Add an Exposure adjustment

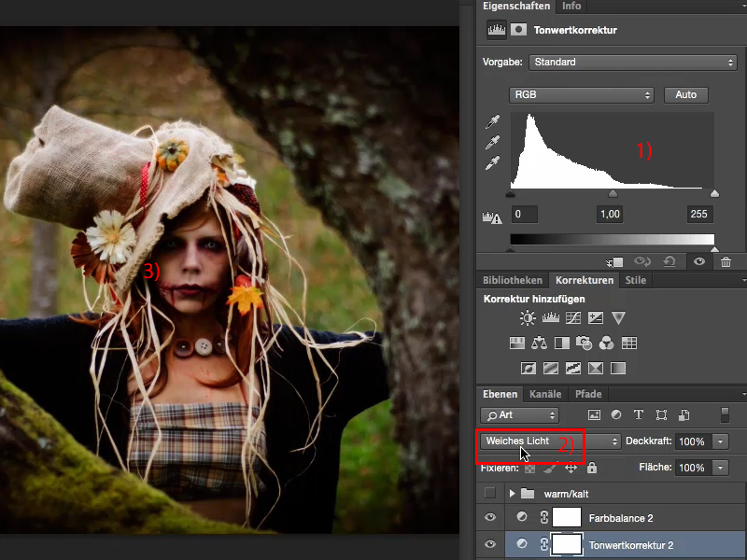tap(596, 317)
